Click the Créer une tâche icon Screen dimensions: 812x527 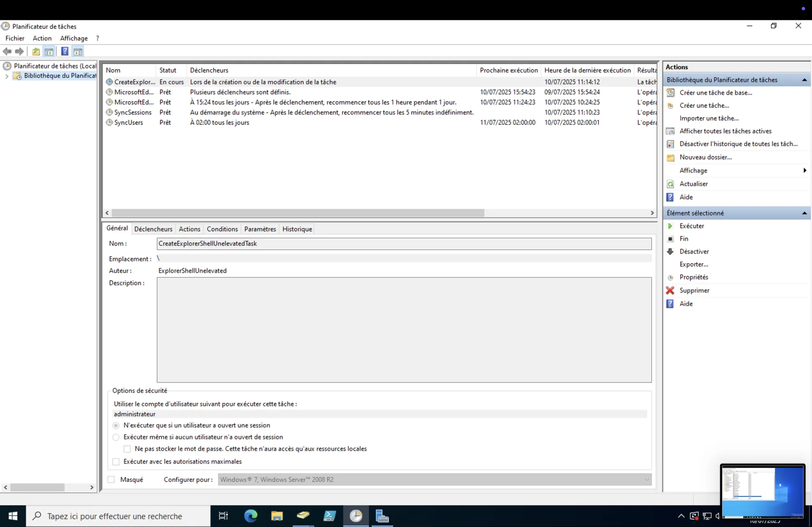tap(670, 105)
